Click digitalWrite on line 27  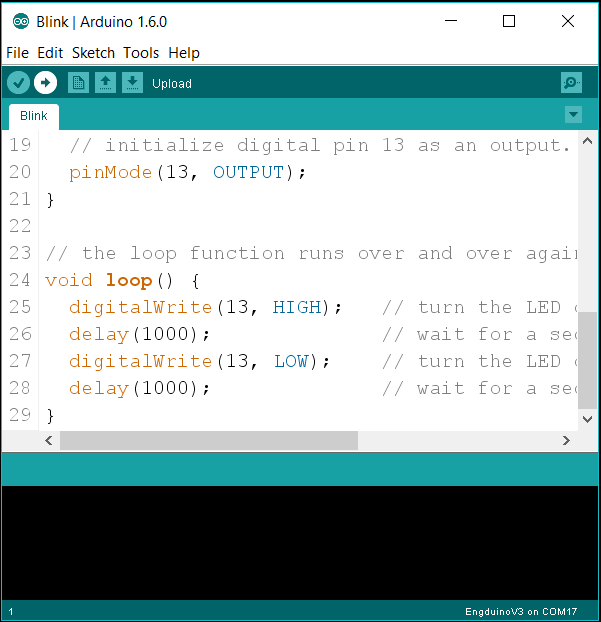coord(140,361)
